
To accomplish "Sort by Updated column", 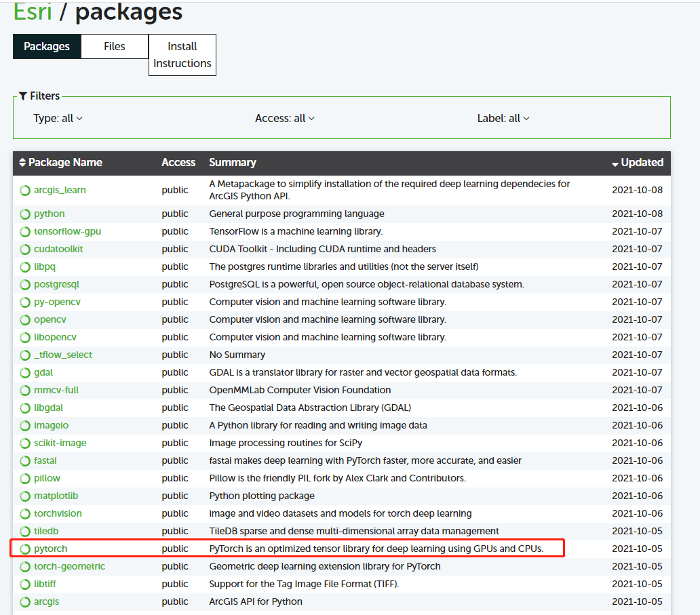I will tap(638, 163).
